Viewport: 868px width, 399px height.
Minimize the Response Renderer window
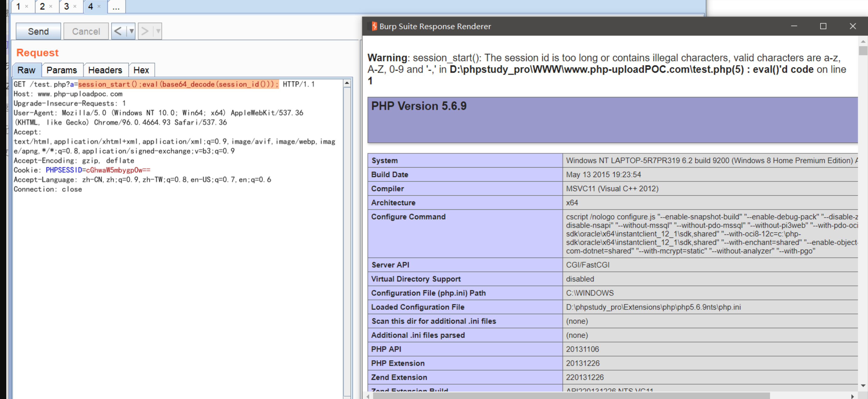tap(794, 26)
